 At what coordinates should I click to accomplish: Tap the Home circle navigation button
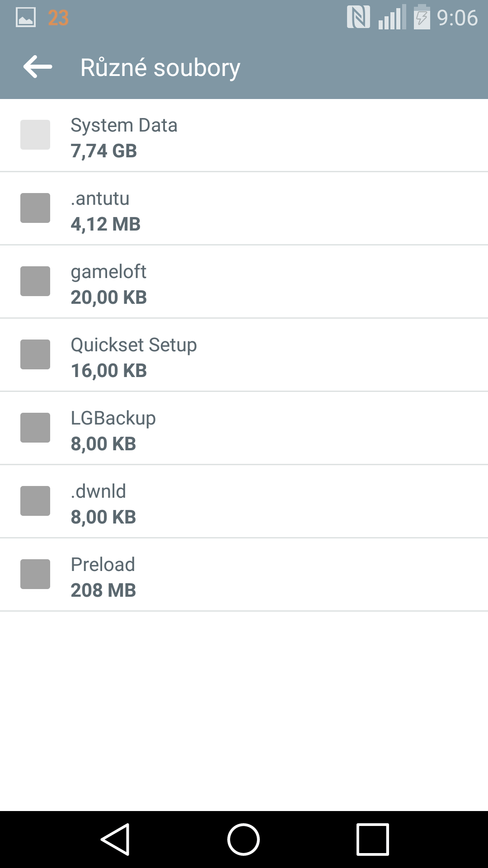coord(244,840)
